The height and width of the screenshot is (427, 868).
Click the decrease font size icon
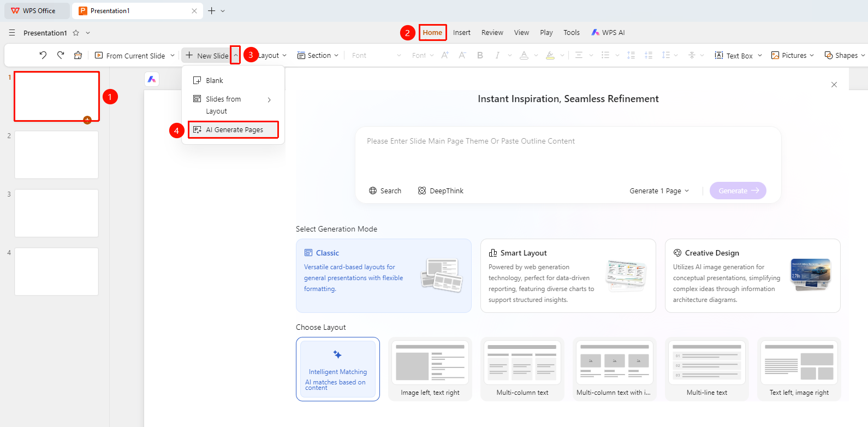pyautogui.click(x=462, y=55)
